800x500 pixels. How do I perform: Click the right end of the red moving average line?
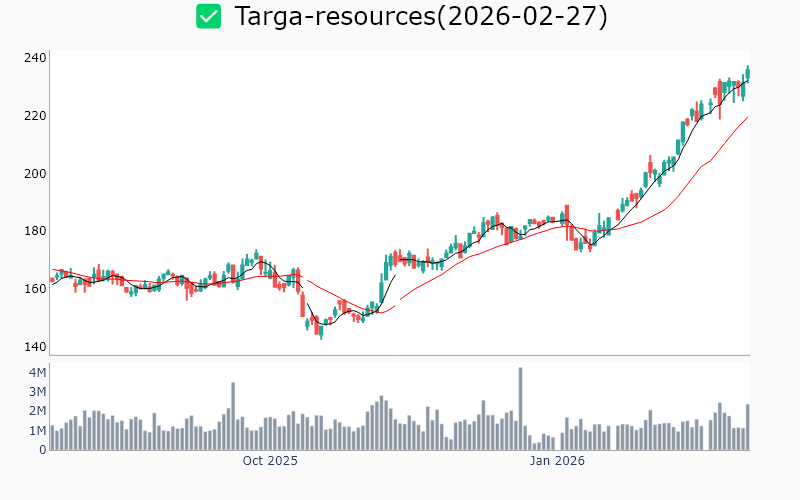point(747,117)
